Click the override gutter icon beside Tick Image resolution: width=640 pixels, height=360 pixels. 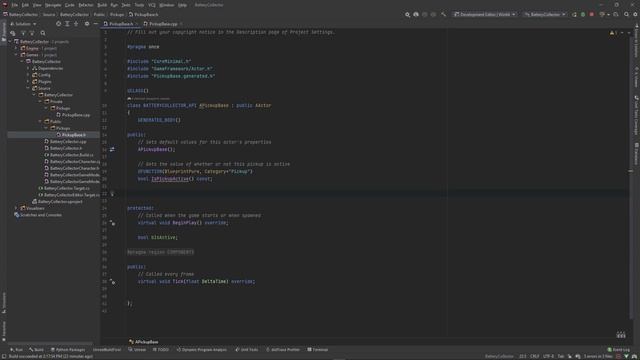pos(112,282)
